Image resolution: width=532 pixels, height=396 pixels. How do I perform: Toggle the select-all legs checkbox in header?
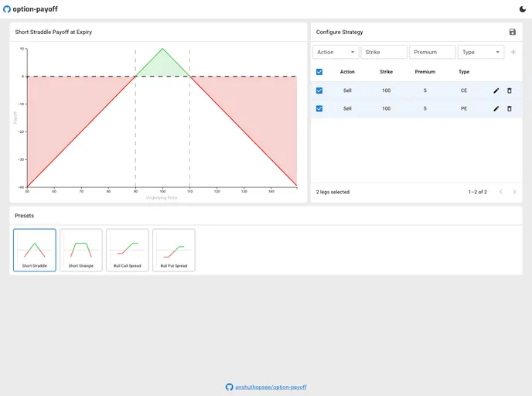click(319, 72)
